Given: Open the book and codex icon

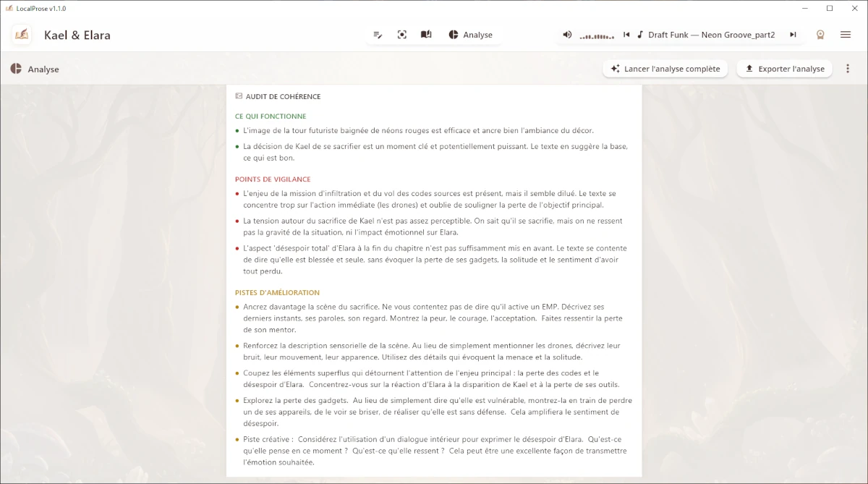Looking at the screenshot, I should click(426, 35).
